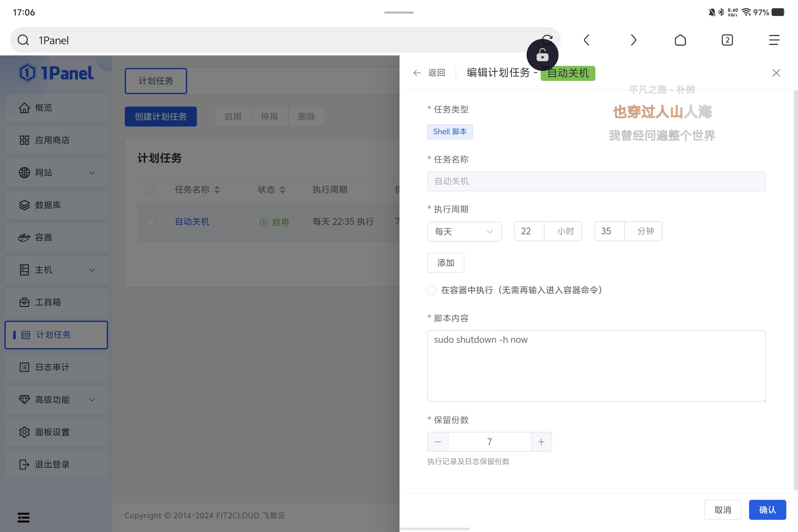Collapse sidebar with bottom-left menu icon
The width and height of the screenshot is (798, 532).
coord(23,517)
